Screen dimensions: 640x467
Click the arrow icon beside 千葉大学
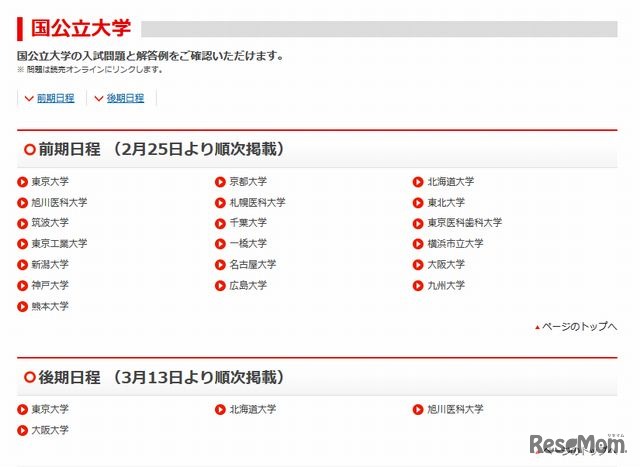[x=220, y=224]
